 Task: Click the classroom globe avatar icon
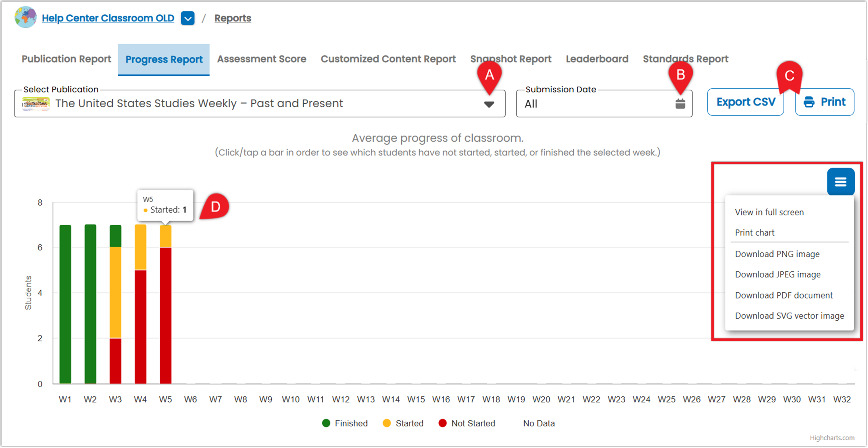coord(26,17)
